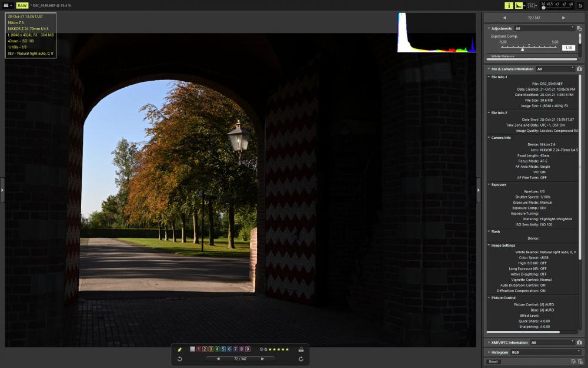
Task: Apply label 9 on the floating toolbar
Action: 248,349
